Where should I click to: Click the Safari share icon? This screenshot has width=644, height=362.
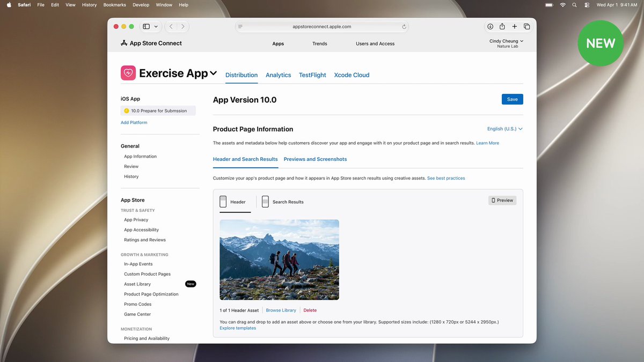(x=502, y=26)
